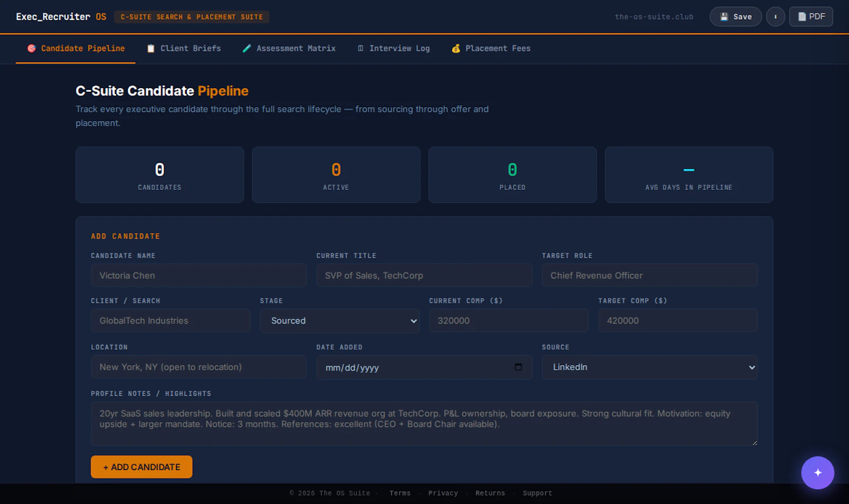Click the C-SUITE SEARCH & PLACEMENT SUITE badge

click(192, 17)
